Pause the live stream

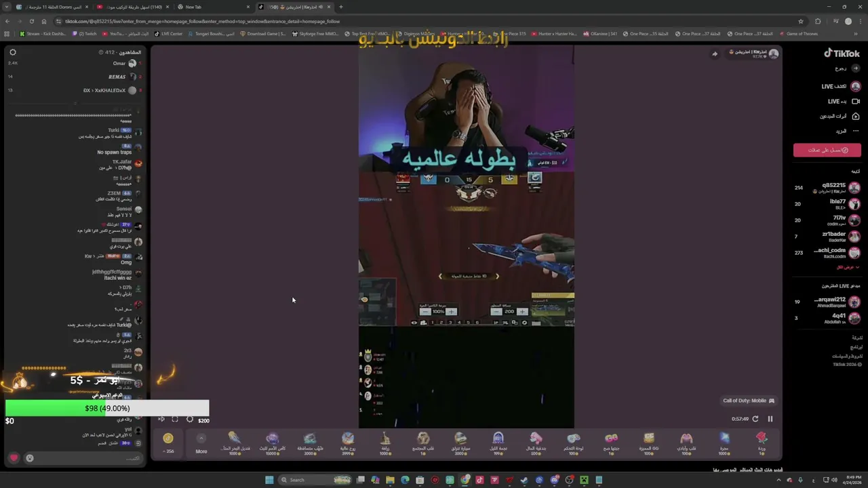tap(770, 419)
